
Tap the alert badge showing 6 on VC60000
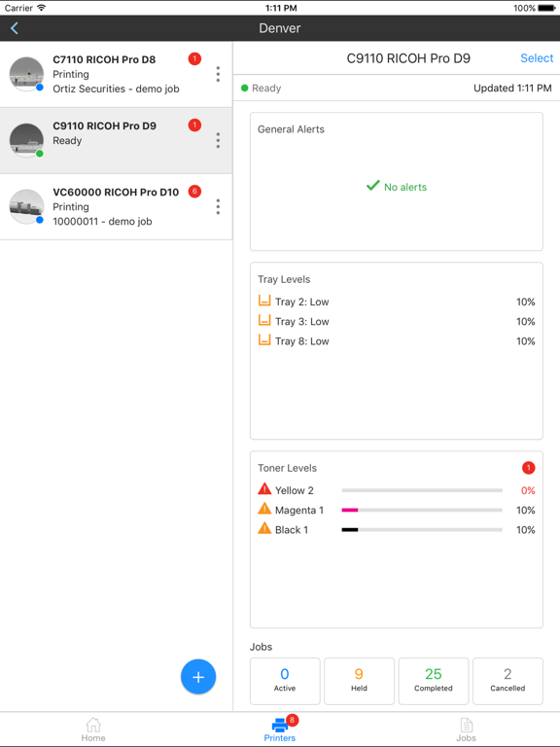tap(194, 192)
